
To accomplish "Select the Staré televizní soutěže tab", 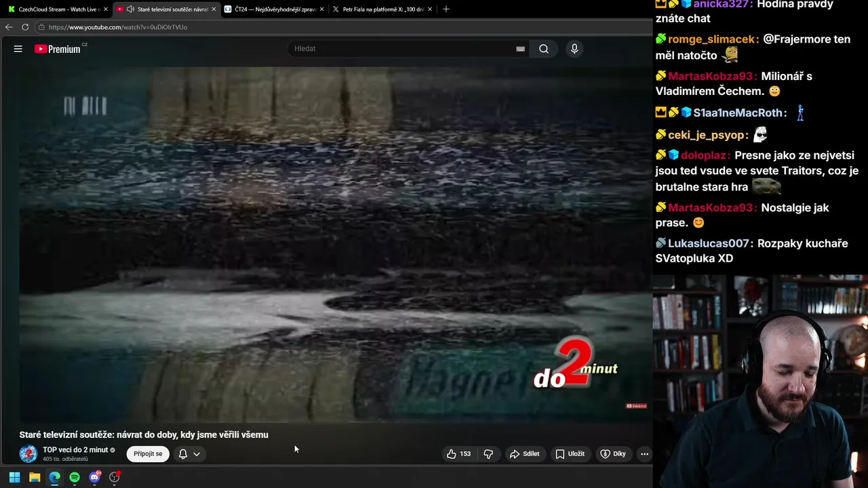I will point(166,9).
